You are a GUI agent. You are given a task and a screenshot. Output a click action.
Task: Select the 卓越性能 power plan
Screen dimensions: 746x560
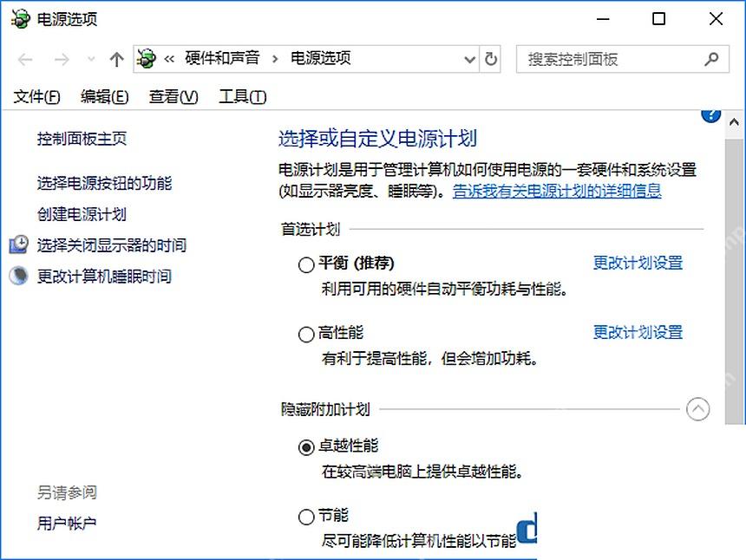coord(306,447)
